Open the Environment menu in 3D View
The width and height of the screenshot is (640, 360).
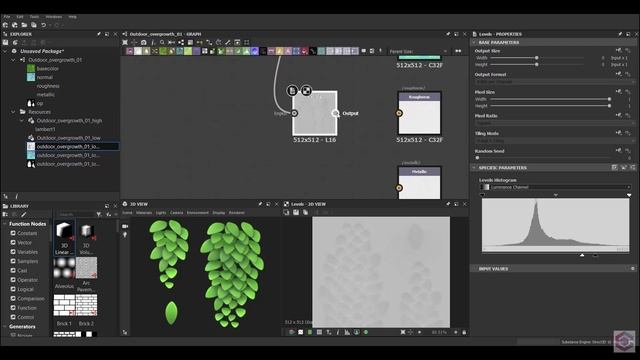pos(198,213)
